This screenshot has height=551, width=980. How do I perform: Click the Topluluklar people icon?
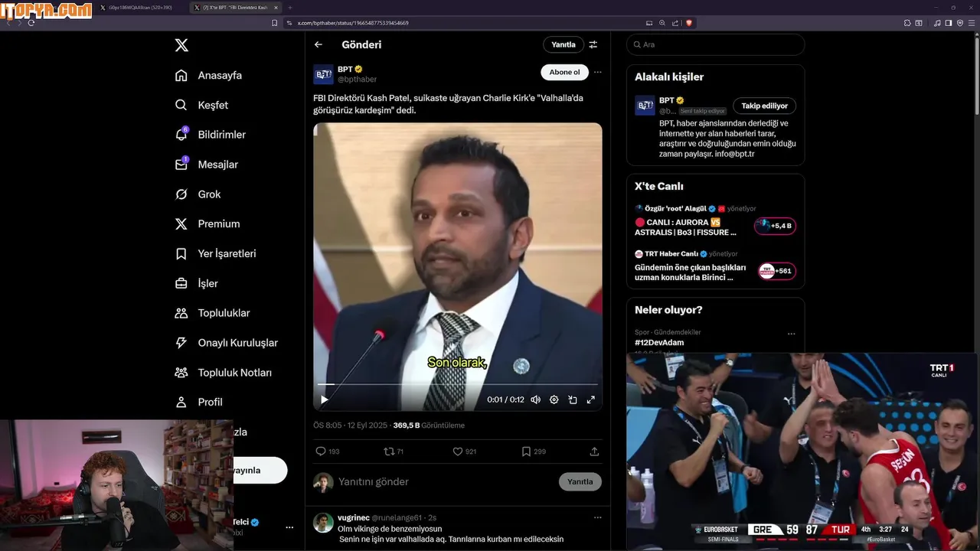coord(181,313)
